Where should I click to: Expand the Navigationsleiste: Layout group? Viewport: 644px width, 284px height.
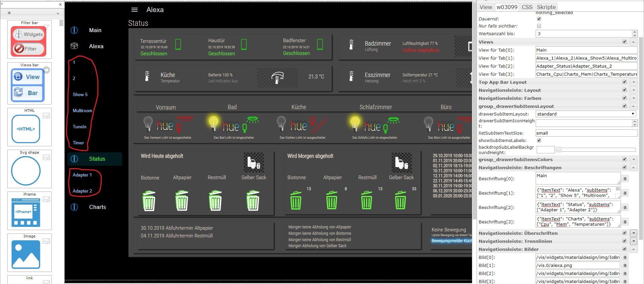coord(633,90)
